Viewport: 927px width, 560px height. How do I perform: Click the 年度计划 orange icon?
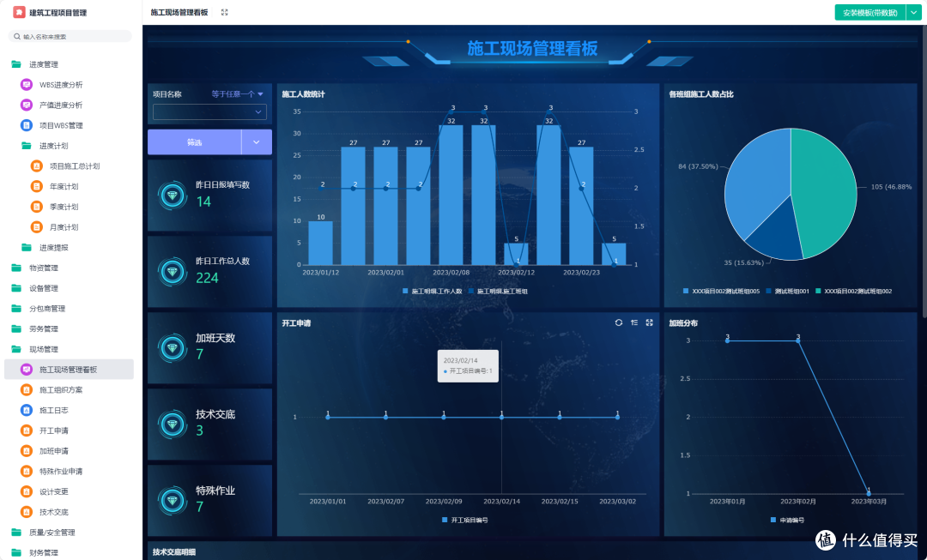pos(37,187)
